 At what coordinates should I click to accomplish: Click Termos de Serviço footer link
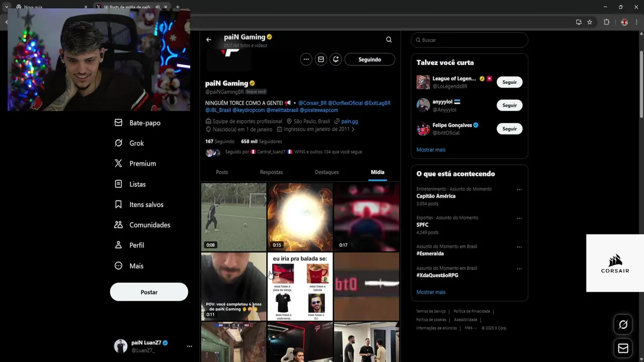(431, 311)
